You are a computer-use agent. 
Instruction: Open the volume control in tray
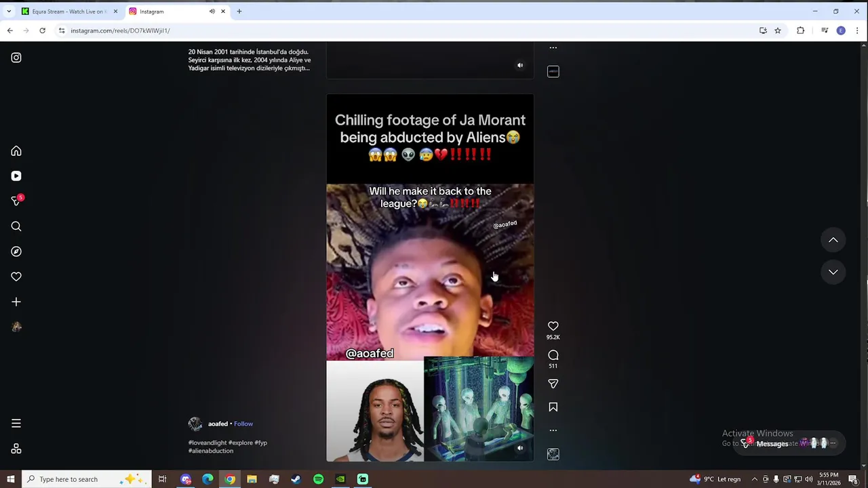click(808, 479)
